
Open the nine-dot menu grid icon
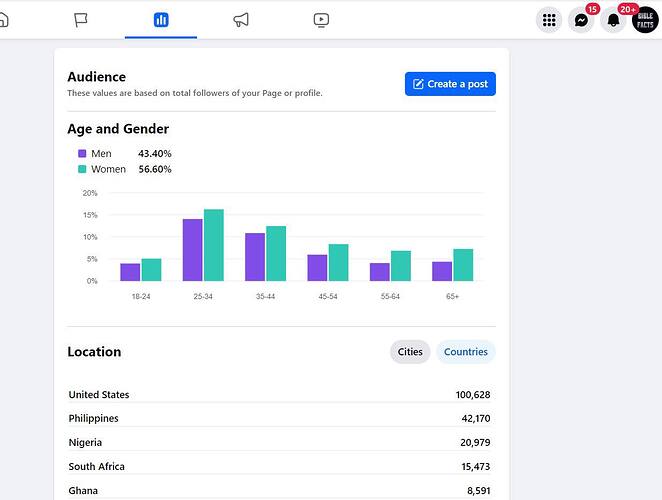(x=549, y=20)
